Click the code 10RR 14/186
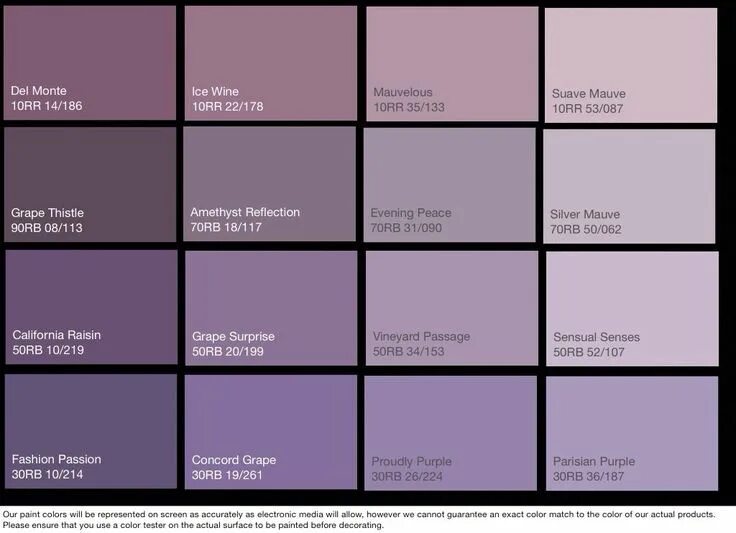Image resolution: width=736 pixels, height=533 pixels. (46, 106)
